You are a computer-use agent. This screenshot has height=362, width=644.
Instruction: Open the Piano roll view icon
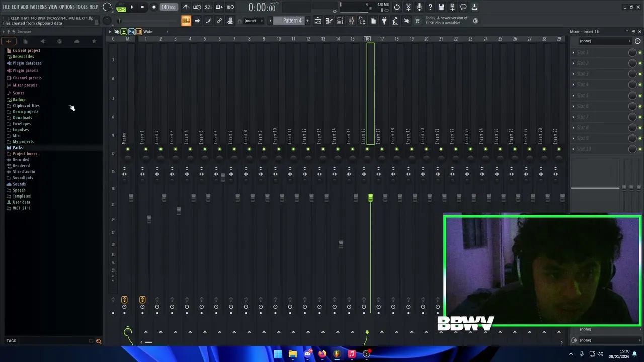329,21
